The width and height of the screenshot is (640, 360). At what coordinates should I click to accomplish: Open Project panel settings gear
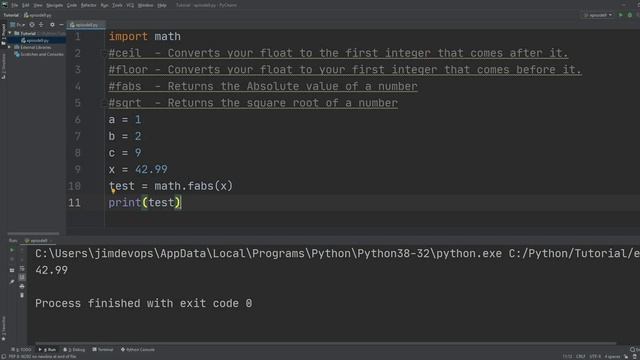52,25
